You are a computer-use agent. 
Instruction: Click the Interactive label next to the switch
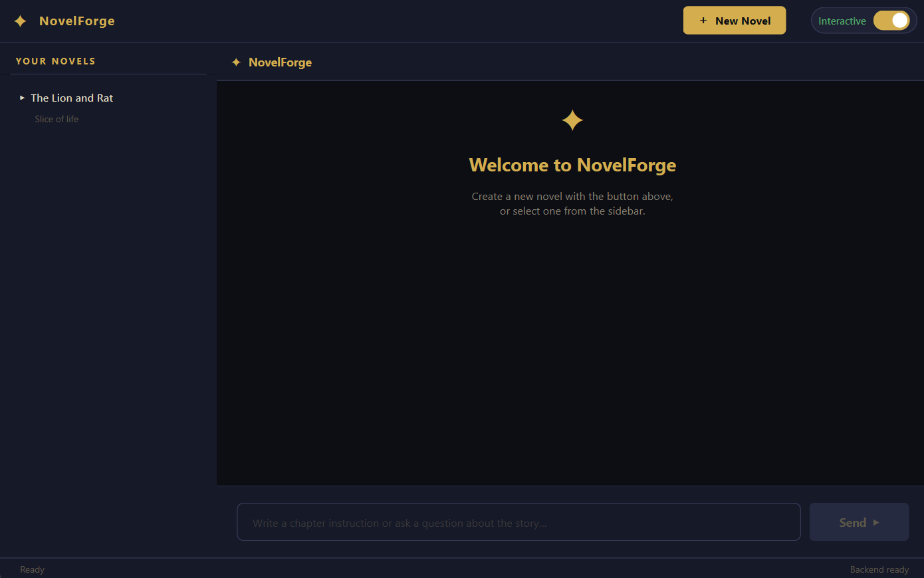842,21
